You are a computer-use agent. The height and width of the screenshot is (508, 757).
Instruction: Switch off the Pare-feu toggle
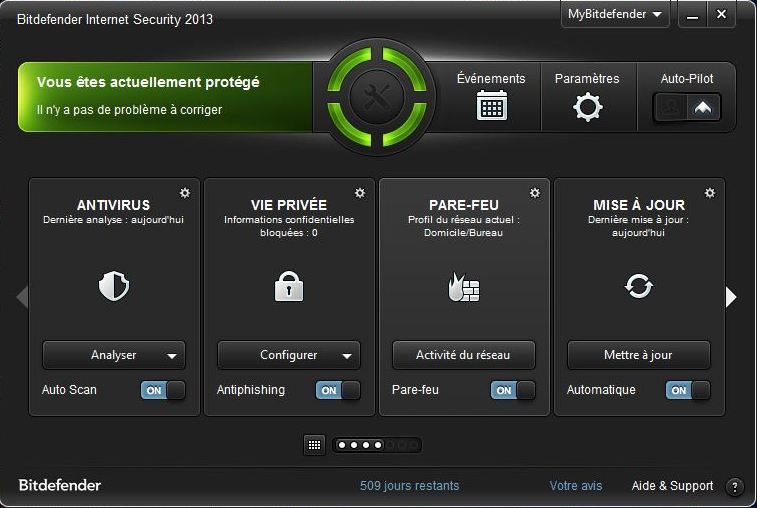(513, 390)
